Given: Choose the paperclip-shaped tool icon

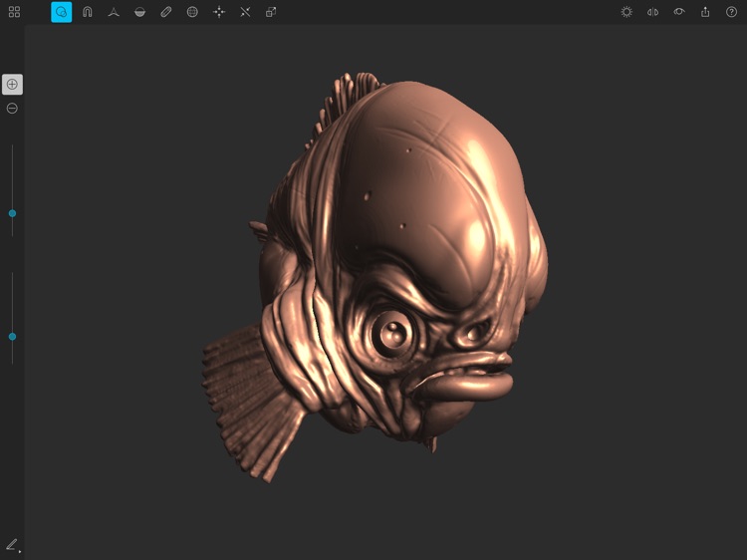Looking at the screenshot, I should (165, 12).
